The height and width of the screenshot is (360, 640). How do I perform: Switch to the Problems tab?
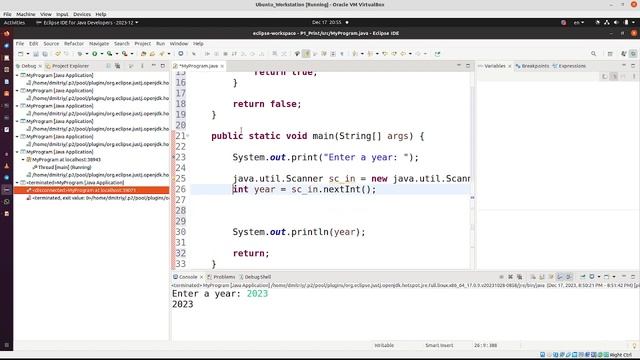[221, 277]
